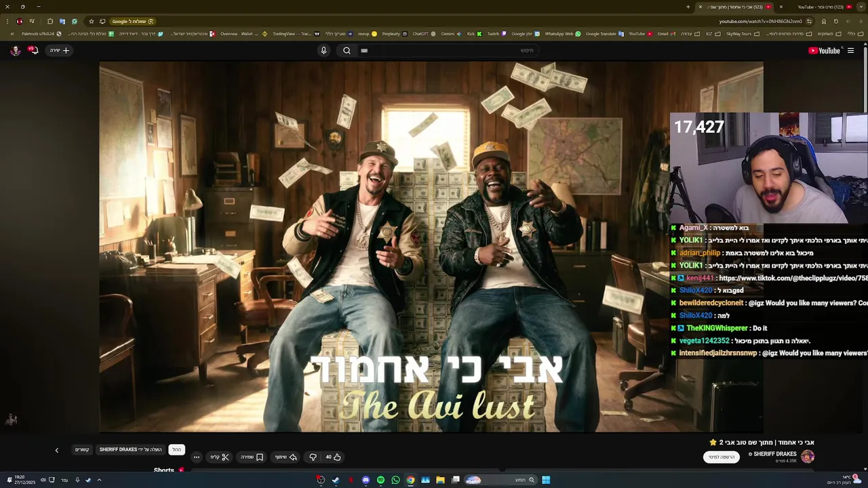Screen dimensions: 868x488
Task: Click the Create (+) button
Action: (x=60, y=50)
